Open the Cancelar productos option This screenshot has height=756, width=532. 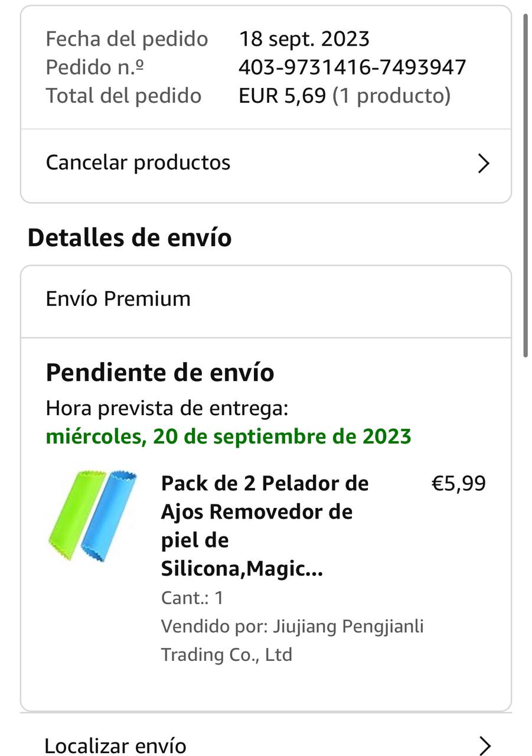click(x=138, y=162)
